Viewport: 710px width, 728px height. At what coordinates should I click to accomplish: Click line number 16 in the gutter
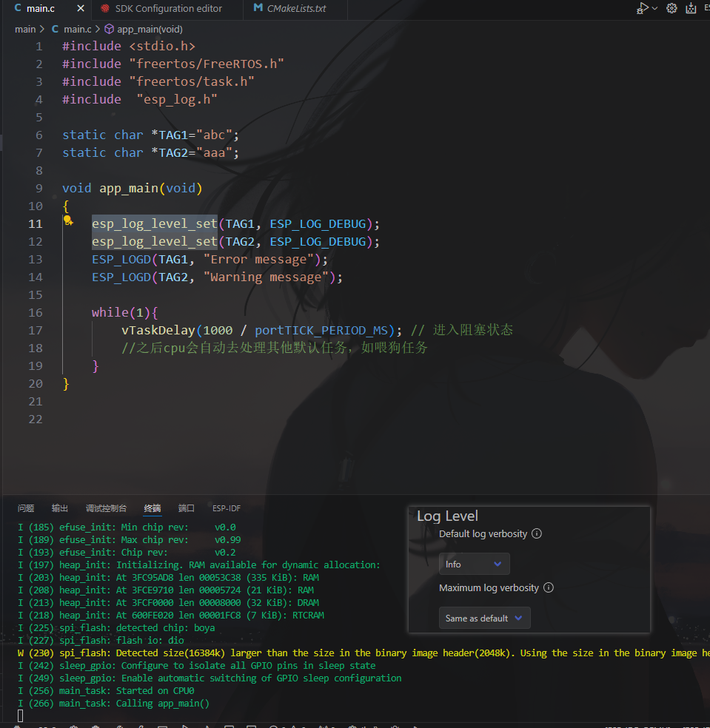[x=36, y=312]
